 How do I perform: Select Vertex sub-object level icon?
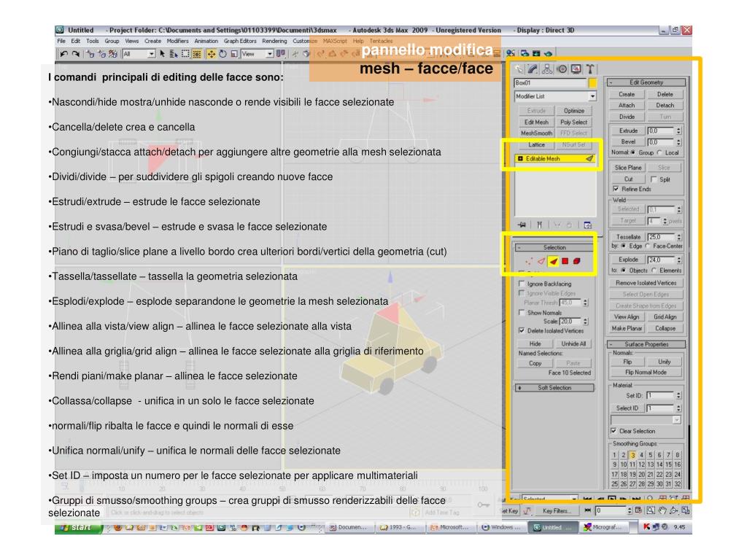[x=529, y=261]
